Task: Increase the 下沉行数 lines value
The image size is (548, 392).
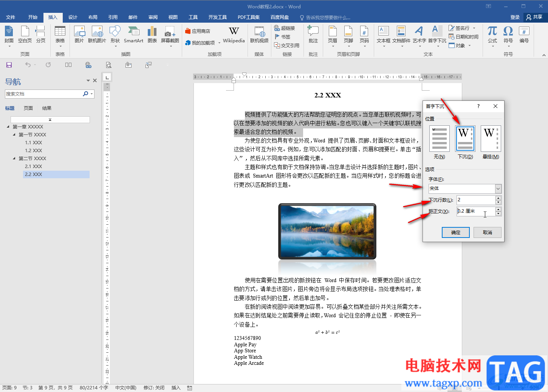Action: pyautogui.click(x=498, y=198)
